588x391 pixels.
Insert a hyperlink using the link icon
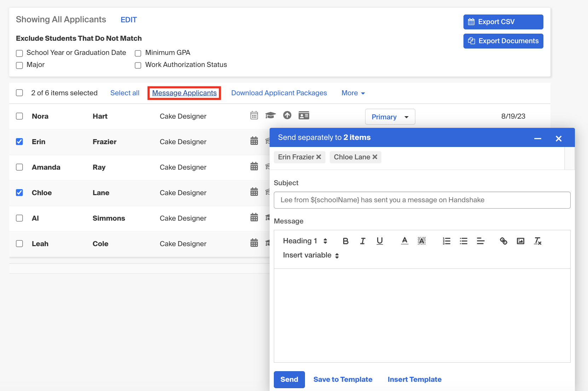tap(503, 241)
